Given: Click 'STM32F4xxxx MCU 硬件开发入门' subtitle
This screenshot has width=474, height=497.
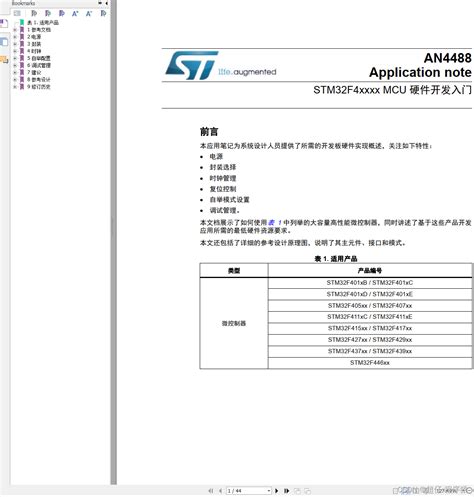Looking at the screenshot, I should [x=392, y=90].
